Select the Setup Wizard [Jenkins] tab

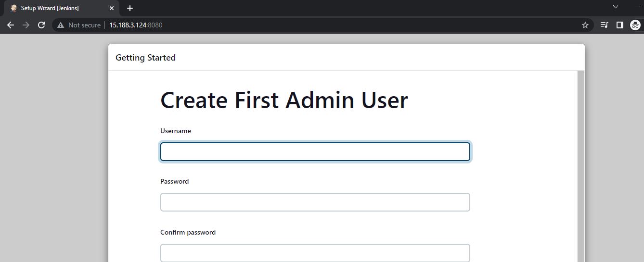point(62,8)
